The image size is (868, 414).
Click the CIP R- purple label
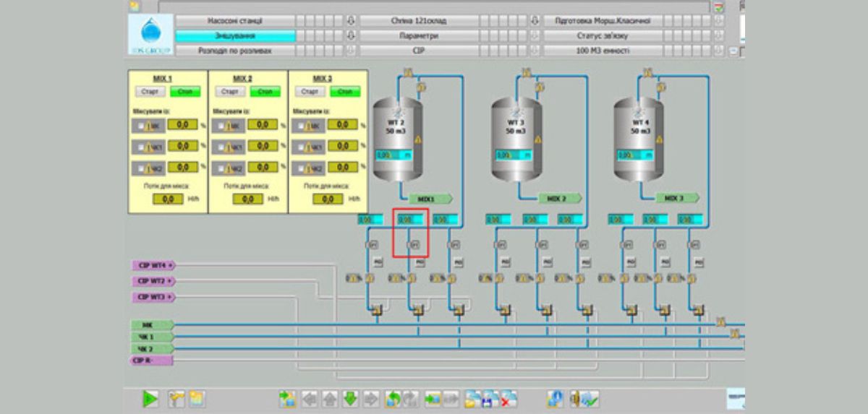[153, 360]
